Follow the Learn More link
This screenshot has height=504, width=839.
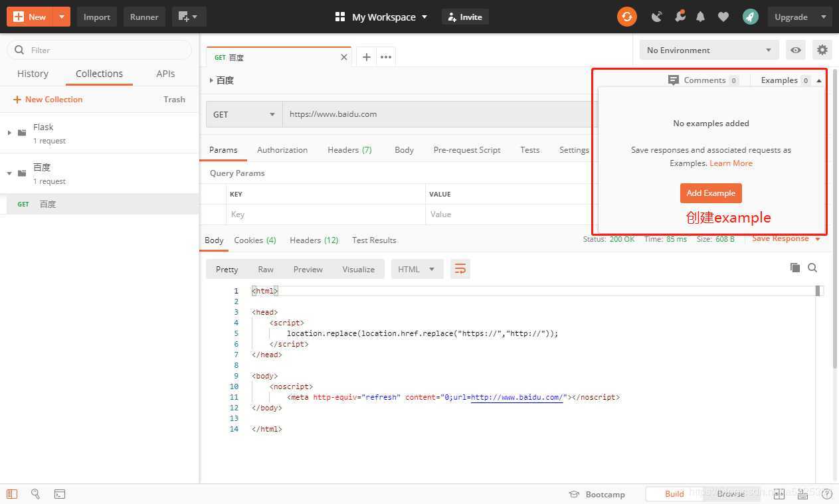(731, 163)
